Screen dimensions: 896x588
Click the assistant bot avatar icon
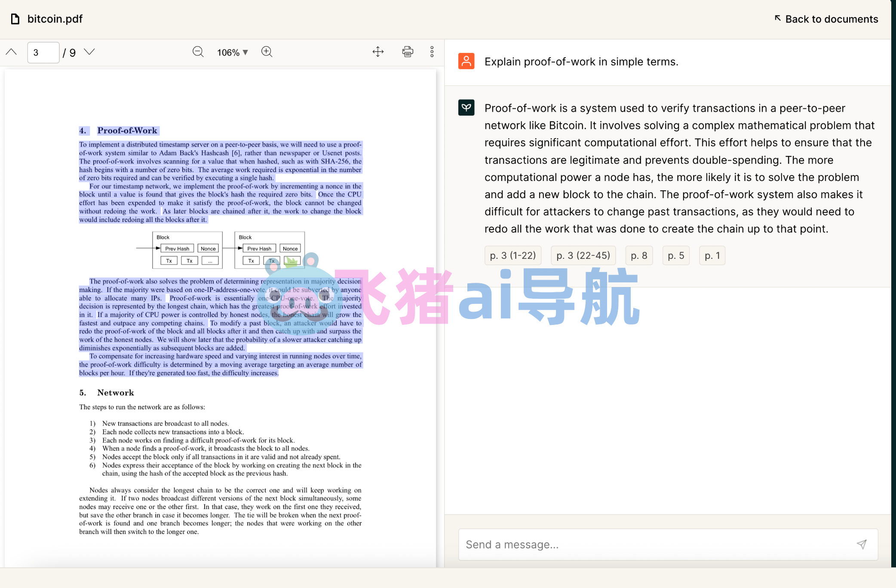[466, 107]
